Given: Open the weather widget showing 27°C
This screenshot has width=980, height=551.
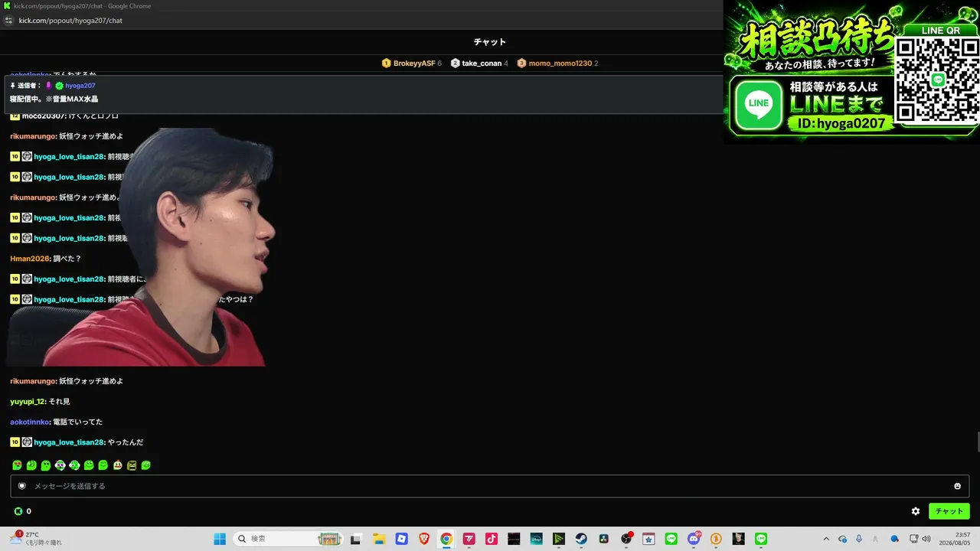Looking at the screenshot, I should point(37,539).
